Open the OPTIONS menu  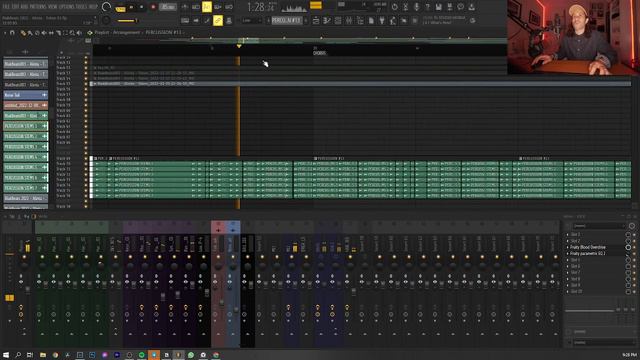[66, 7]
